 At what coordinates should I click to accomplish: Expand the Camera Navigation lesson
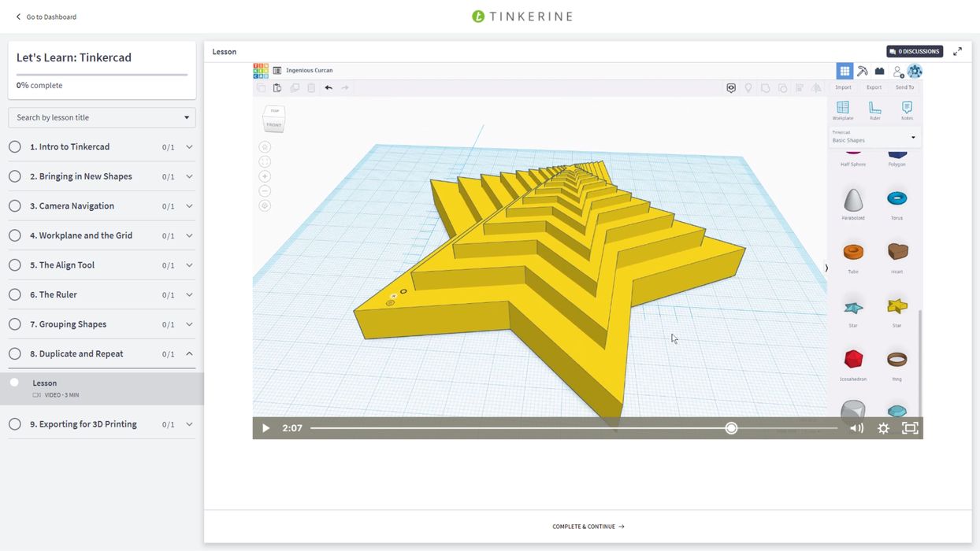coord(188,205)
